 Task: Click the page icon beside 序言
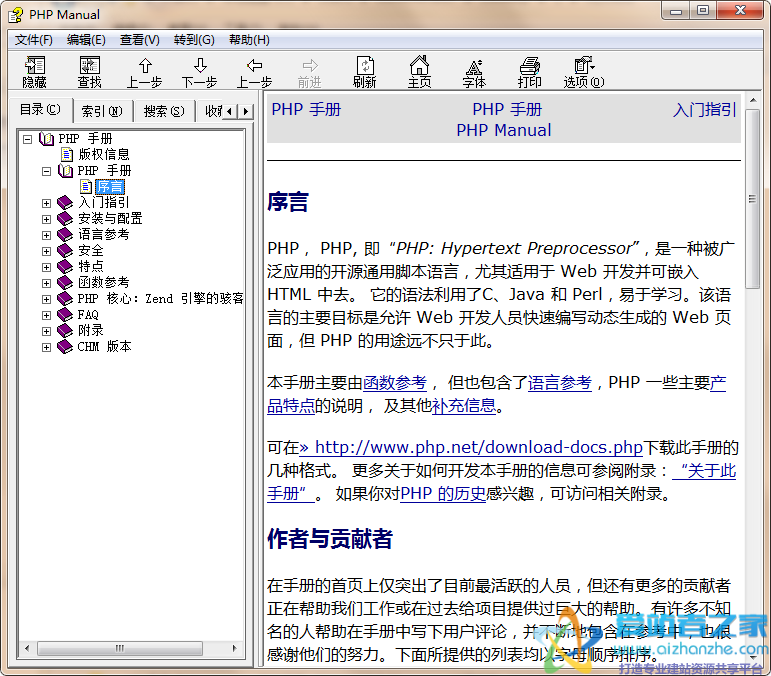click(x=86, y=187)
